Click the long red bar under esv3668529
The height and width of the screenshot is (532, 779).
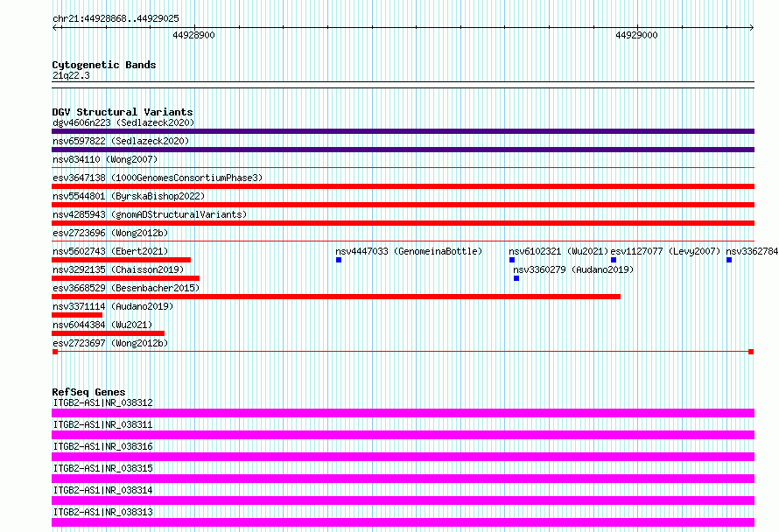click(x=336, y=297)
